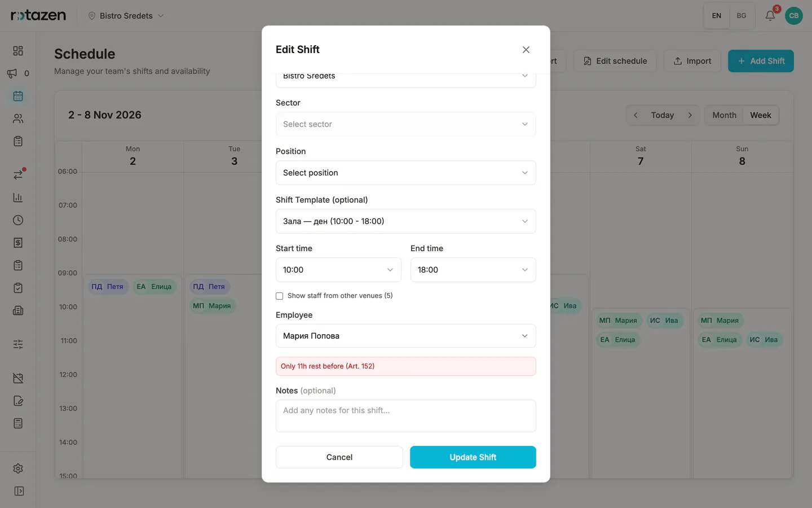This screenshot has width=812, height=508.
Task: Click the Add Shift button
Action: point(761,61)
